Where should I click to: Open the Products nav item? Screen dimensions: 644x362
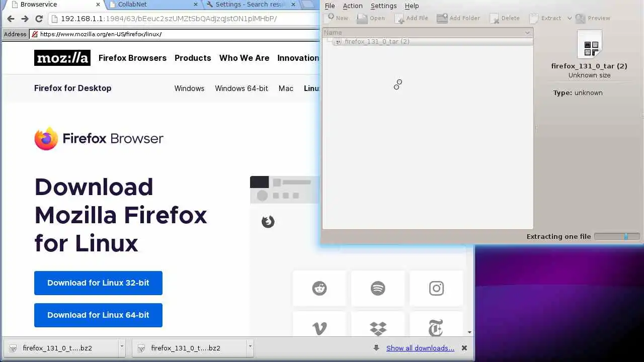[x=193, y=58]
